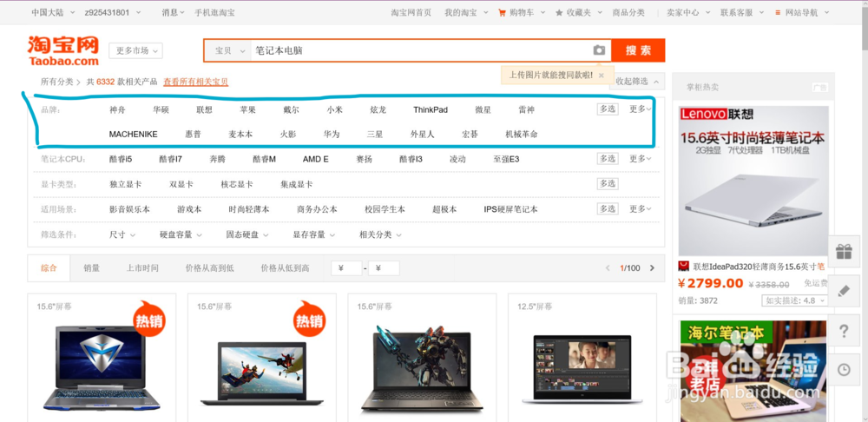This screenshot has height=422, width=868.
Task: Open the 12.5" laptop product image
Action: [582, 367]
